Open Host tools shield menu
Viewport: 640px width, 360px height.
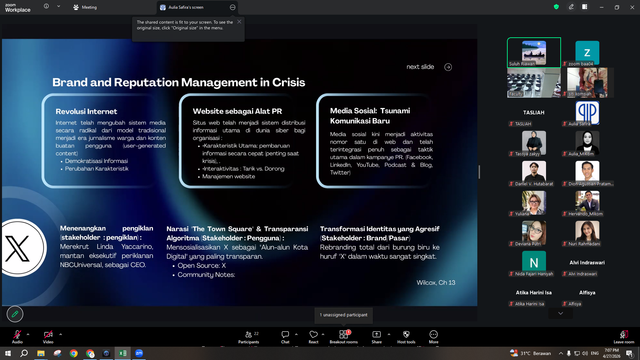(x=406, y=337)
